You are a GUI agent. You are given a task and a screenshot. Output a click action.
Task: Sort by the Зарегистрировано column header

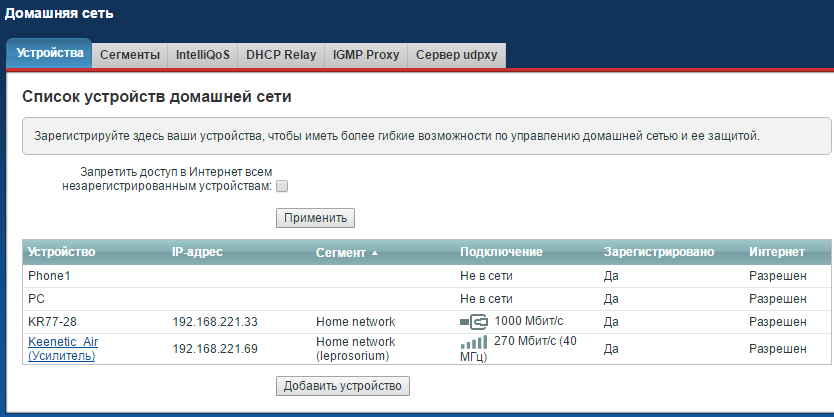pyautogui.click(x=659, y=252)
